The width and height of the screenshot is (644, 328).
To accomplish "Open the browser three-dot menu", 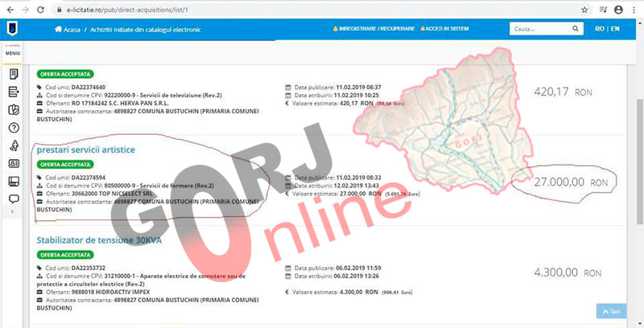I will 634,10.
